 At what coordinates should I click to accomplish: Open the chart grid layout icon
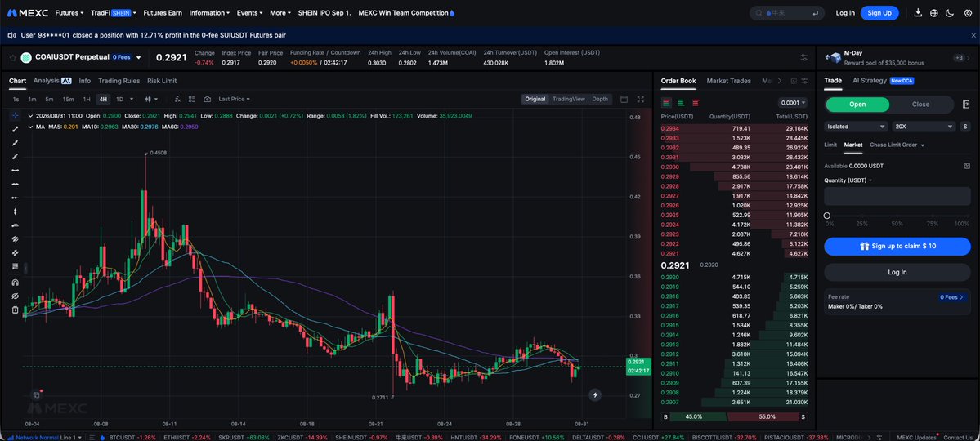[x=192, y=99]
